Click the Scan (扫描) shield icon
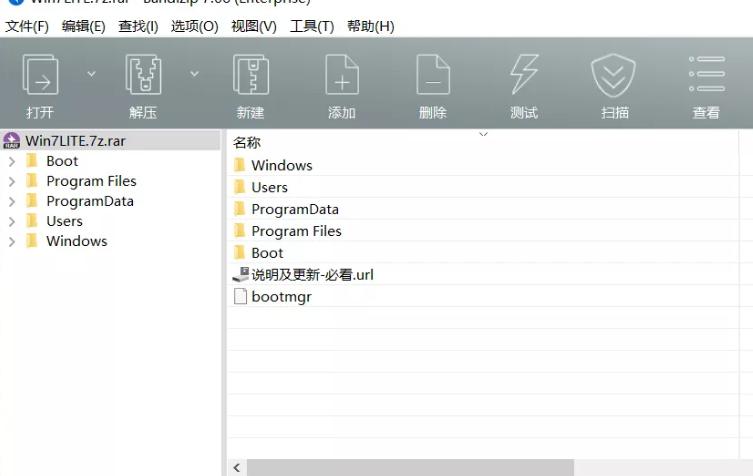The image size is (753, 476). [x=613, y=75]
